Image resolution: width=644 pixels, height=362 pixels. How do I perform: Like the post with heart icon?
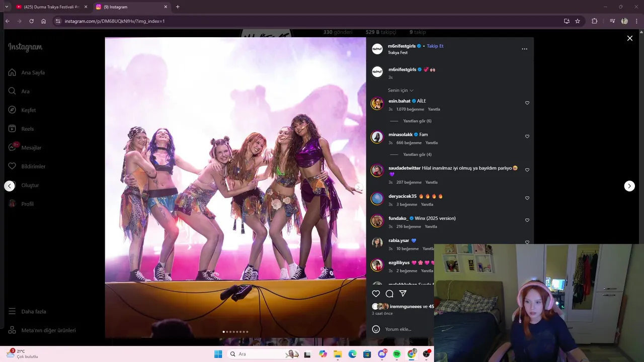[x=376, y=294]
